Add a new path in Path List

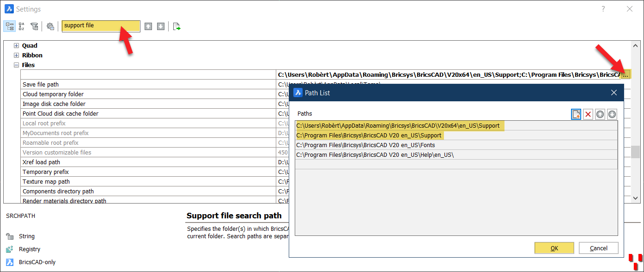point(576,114)
